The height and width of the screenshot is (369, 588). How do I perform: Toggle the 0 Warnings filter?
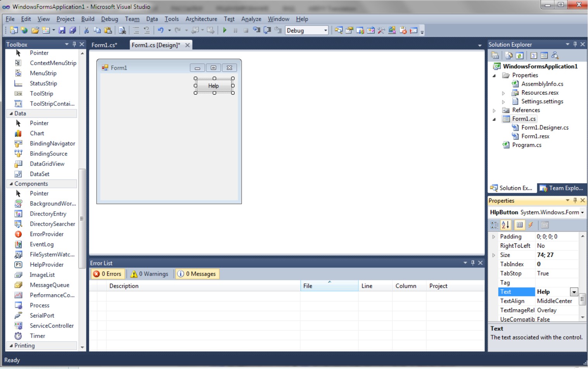150,274
